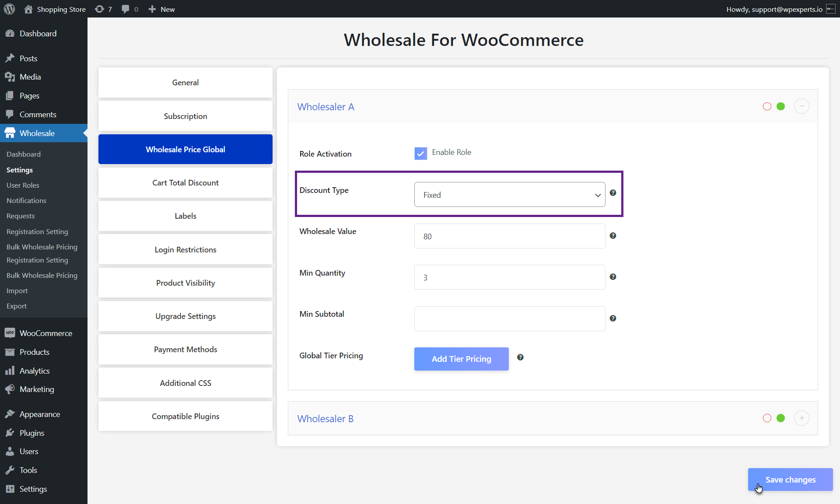
Task: Click the Appearance paintbrush icon
Action: click(x=10, y=414)
